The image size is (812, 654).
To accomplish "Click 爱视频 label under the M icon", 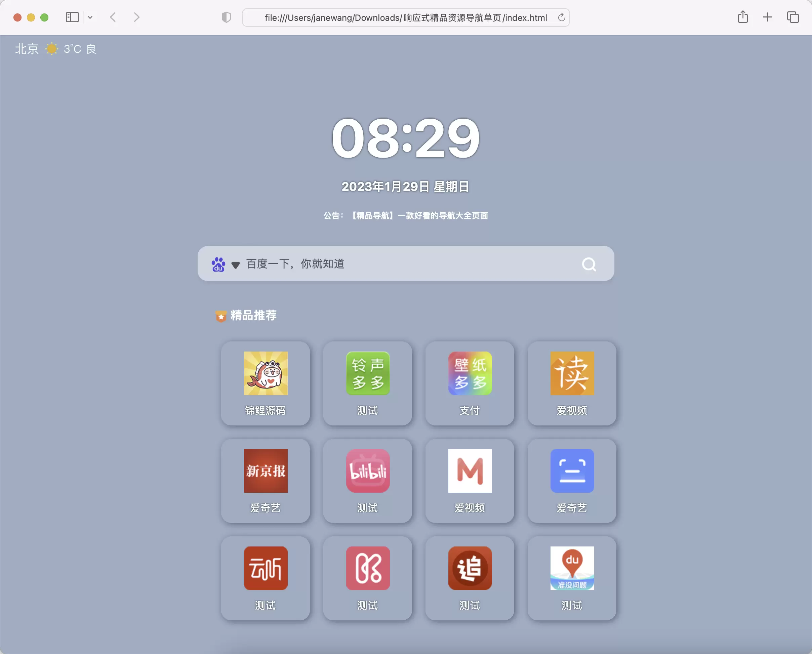I will point(470,508).
